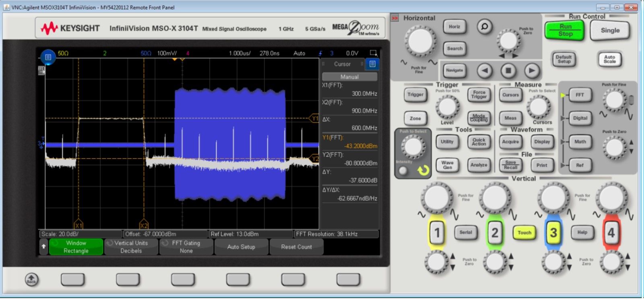The height and width of the screenshot is (299, 644).
Task: Select the Auto Setup softkey
Action: [241, 247]
